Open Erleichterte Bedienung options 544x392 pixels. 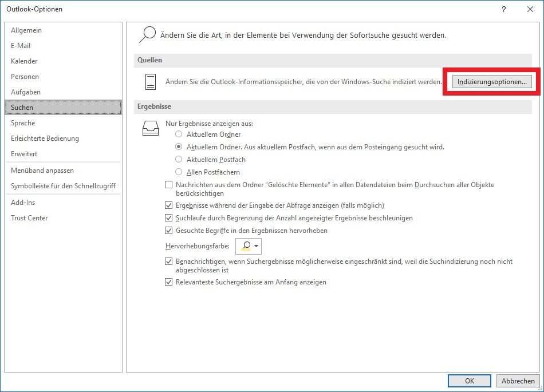point(63,138)
